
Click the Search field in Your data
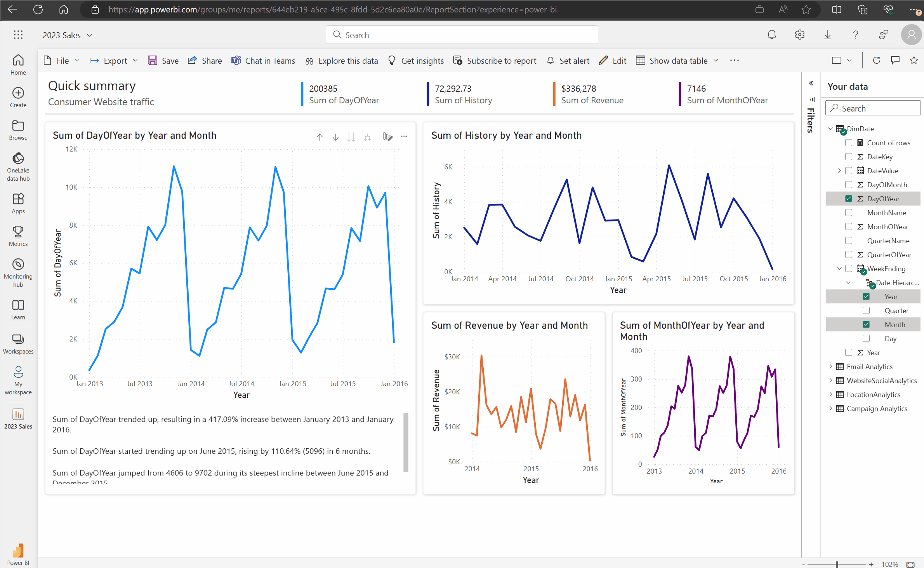click(872, 108)
